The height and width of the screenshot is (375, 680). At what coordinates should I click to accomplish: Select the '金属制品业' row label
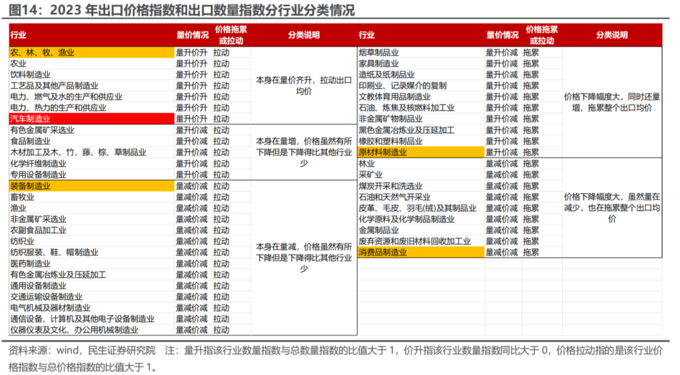379,230
